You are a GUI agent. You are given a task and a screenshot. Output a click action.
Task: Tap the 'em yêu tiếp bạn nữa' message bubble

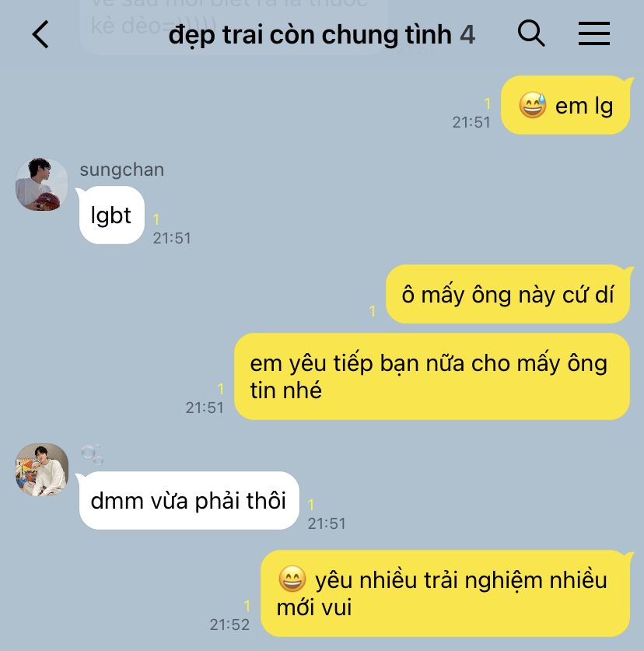[432, 376]
